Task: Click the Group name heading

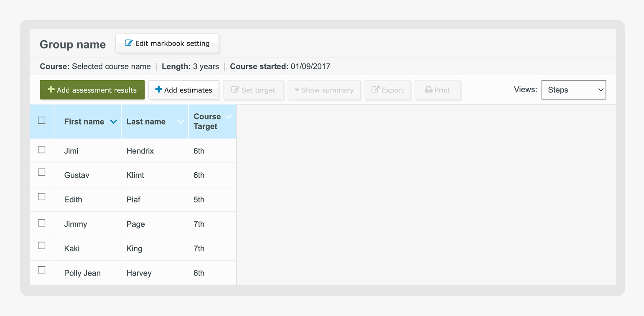Action: point(73,44)
